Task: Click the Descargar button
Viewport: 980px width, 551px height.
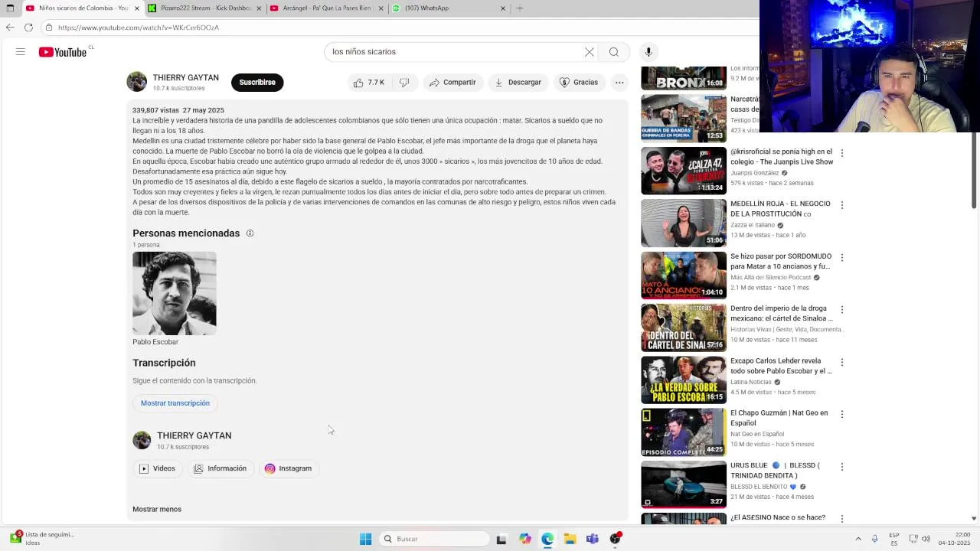Action: point(518,83)
